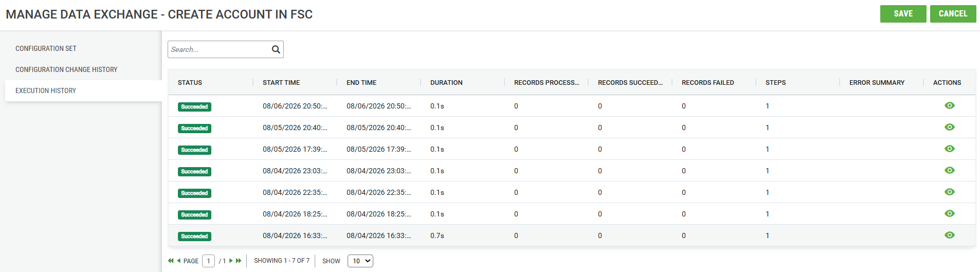
Task: Sort by Records Failed column header
Action: pos(708,82)
